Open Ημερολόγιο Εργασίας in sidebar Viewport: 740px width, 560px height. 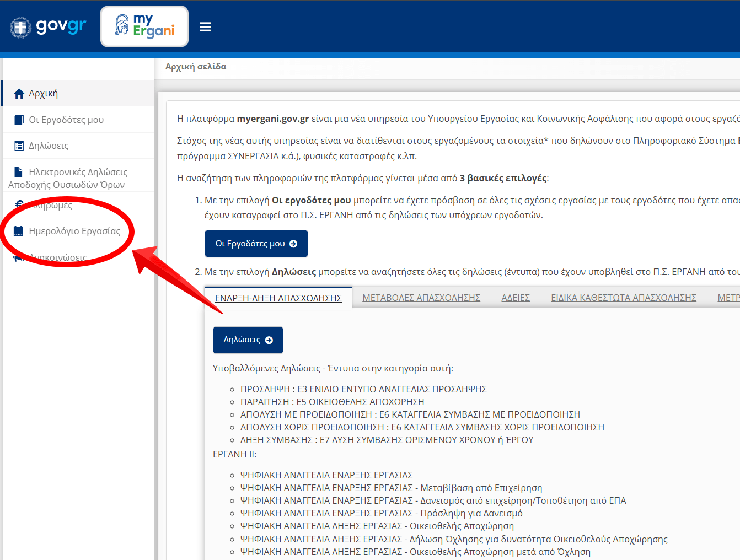tap(74, 231)
